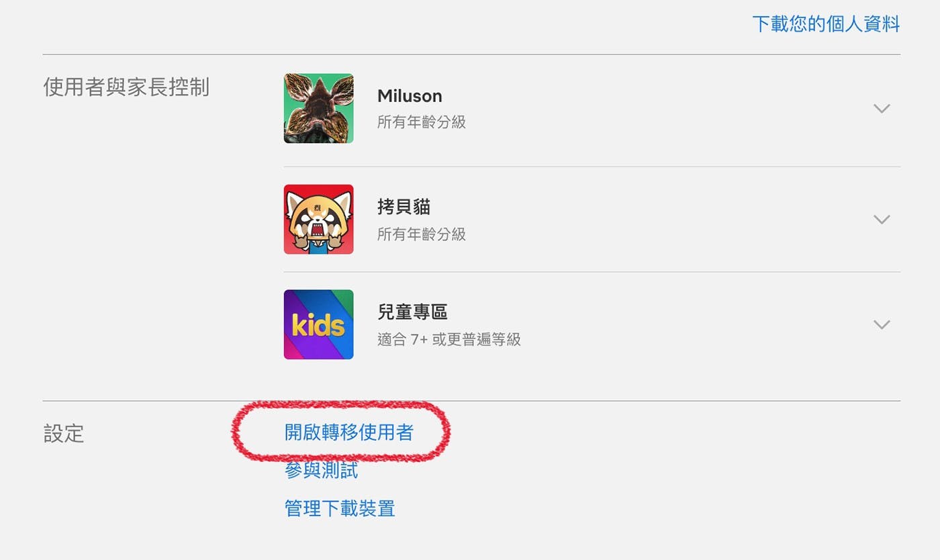Open 管理下載裝置 link
The width and height of the screenshot is (940, 560).
340,508
